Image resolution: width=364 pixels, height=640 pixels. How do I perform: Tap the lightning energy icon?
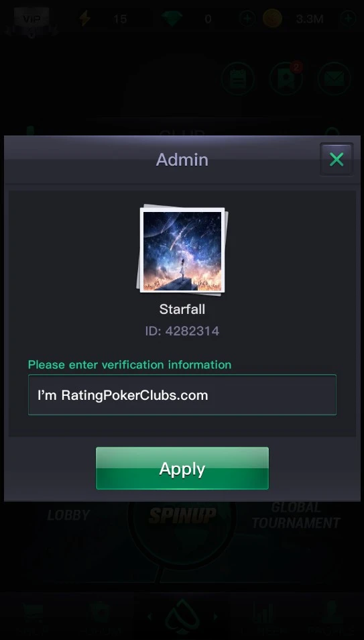pyautogui.click(x=84, y=18)
